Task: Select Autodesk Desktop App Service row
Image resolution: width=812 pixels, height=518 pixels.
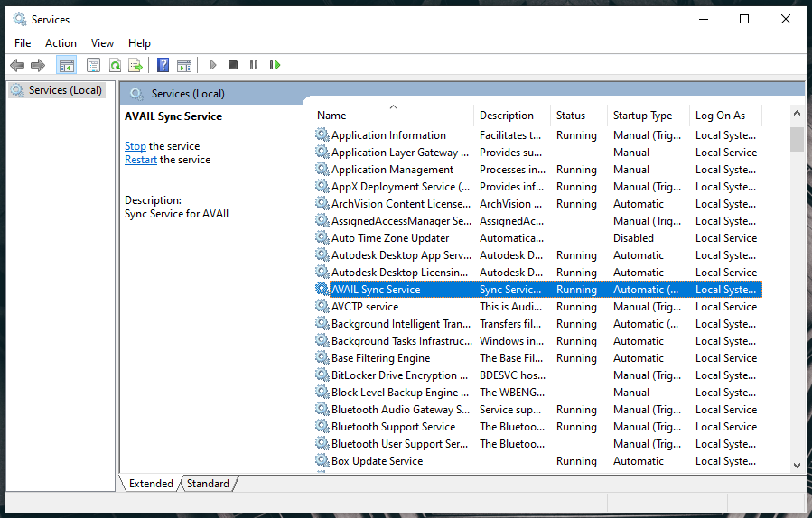Action: pyautogui.click(x=538, y=255)
